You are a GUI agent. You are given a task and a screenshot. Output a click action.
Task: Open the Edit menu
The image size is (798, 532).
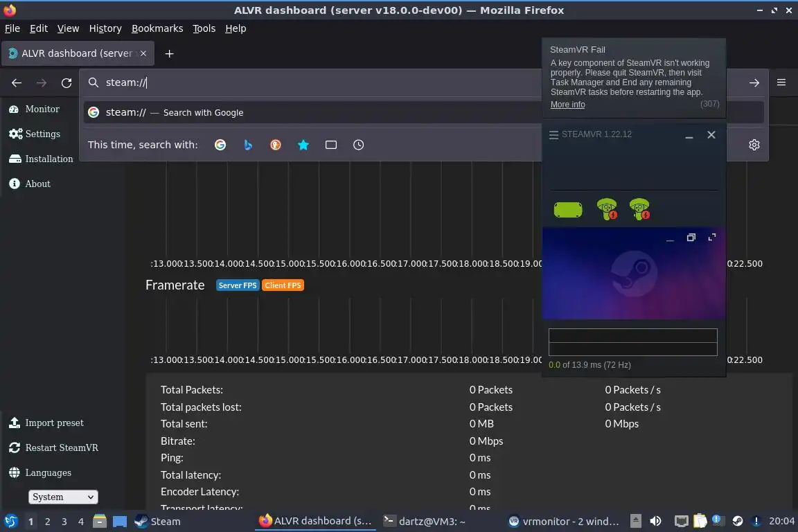pos(39,28)
